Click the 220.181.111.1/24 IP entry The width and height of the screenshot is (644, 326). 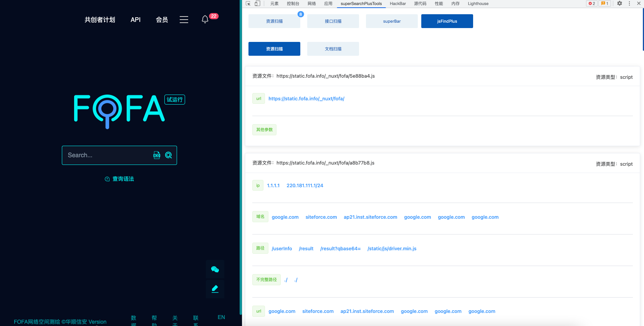(305, 186)
